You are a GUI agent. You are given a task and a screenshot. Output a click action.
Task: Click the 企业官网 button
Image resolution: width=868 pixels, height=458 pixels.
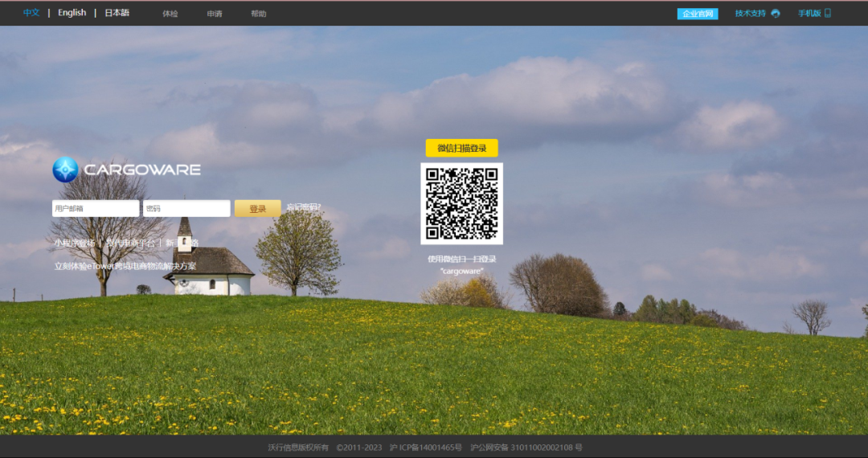(698, 14)
